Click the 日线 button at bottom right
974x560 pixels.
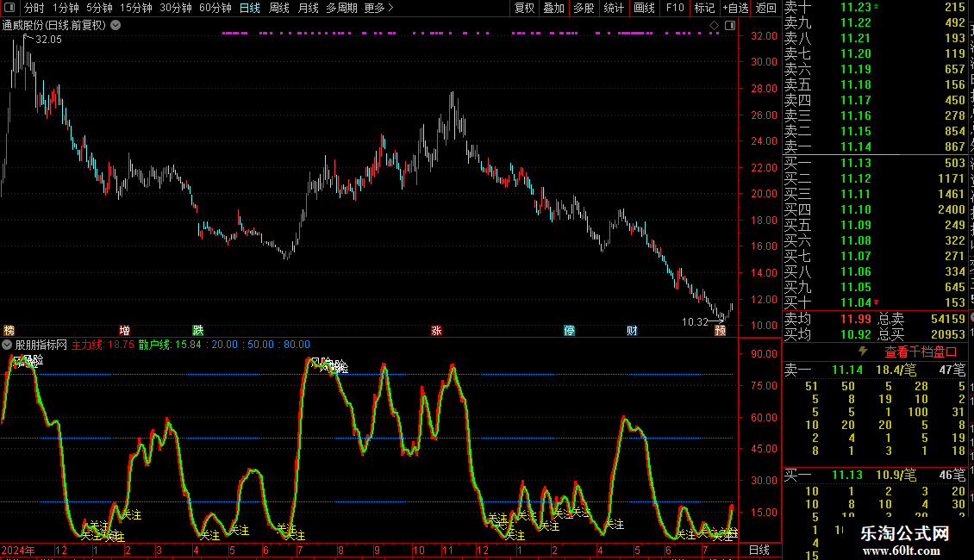(759, 550)
